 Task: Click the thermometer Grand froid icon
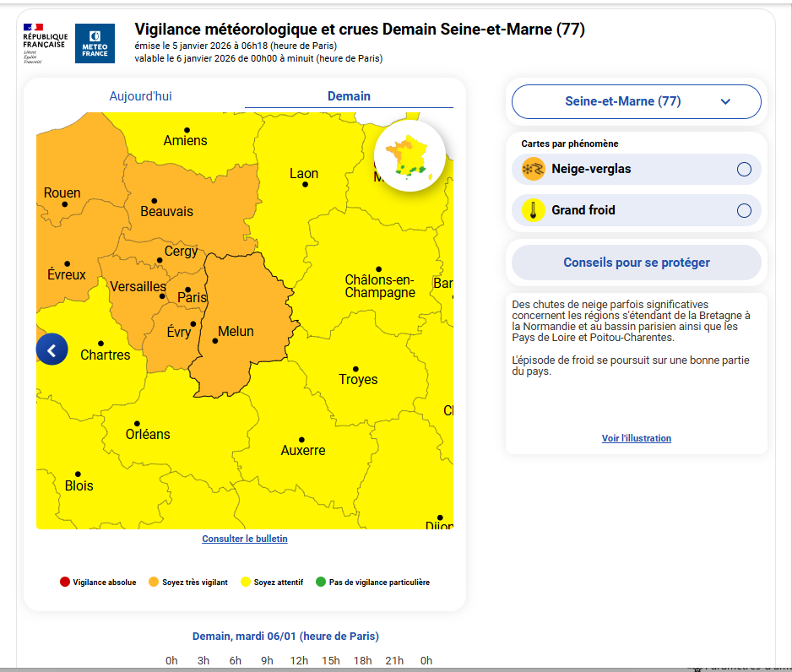(x=533, y=210)
